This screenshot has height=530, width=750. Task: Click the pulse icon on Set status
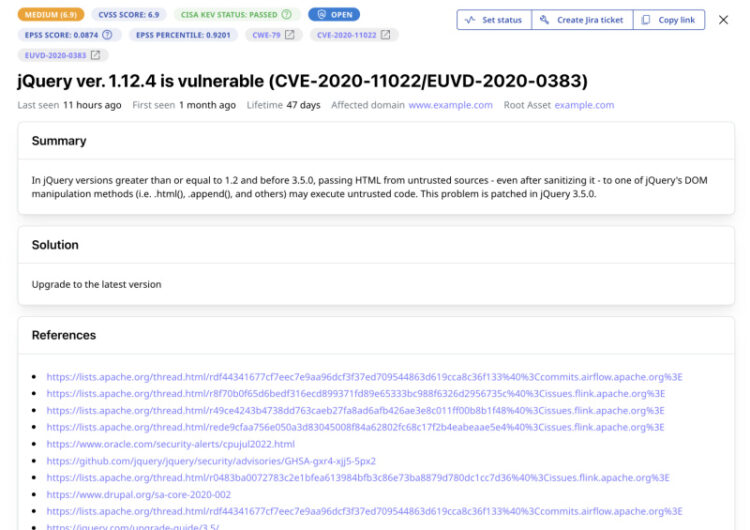click(470, 20)
